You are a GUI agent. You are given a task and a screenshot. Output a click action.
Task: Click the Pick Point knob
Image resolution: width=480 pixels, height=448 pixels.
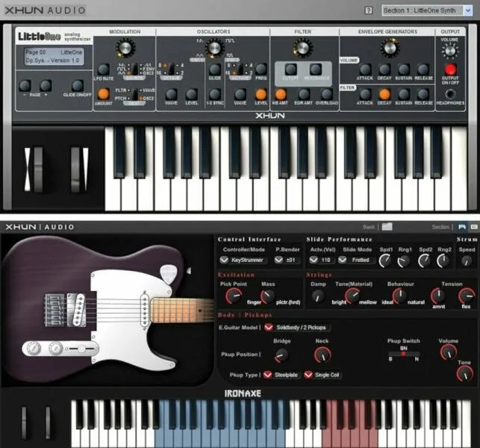coord(234,296)
